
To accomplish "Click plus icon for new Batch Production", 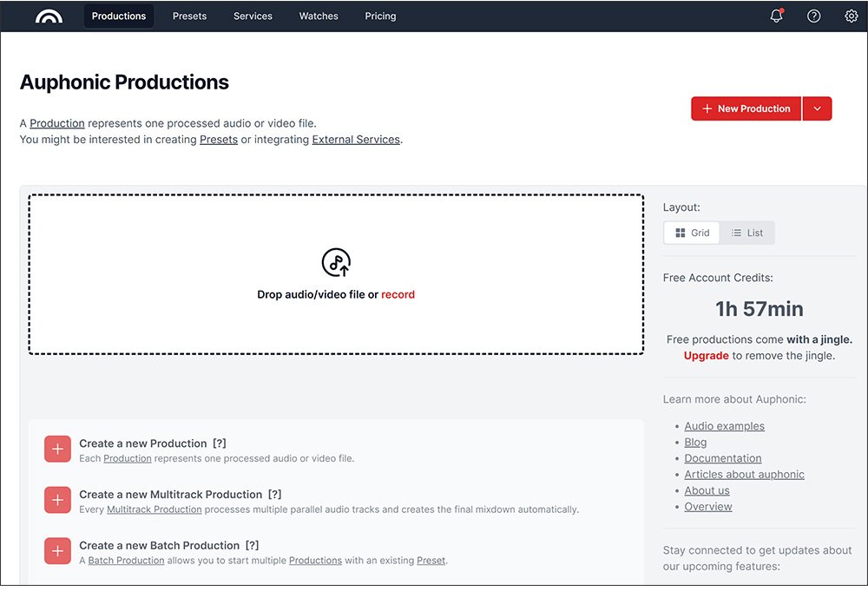I will coord(57,551).
